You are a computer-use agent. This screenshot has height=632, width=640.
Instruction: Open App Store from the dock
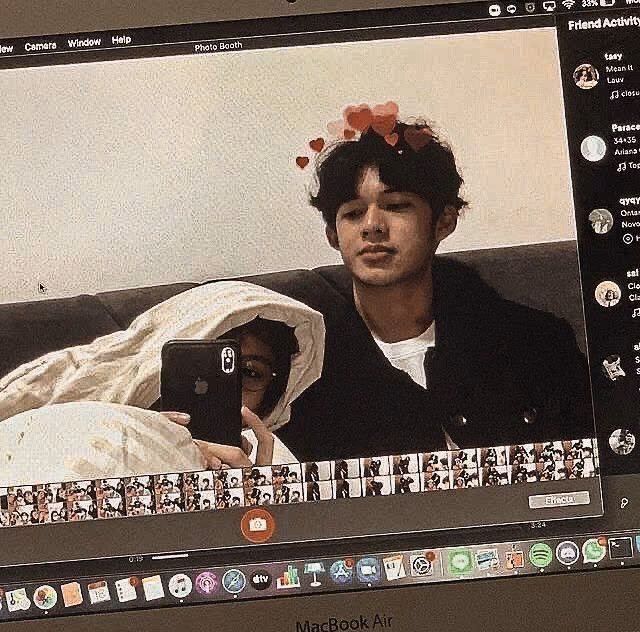click(x=341, y=571)
